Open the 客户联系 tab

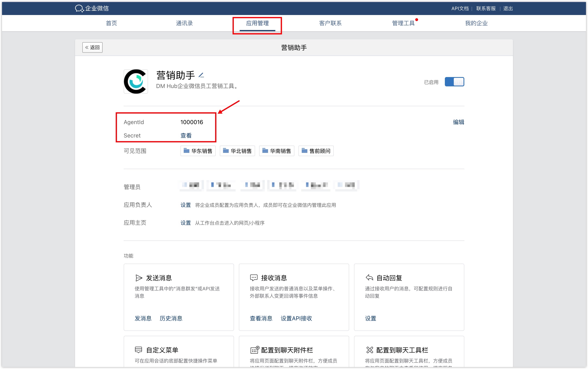pos(330,23)
